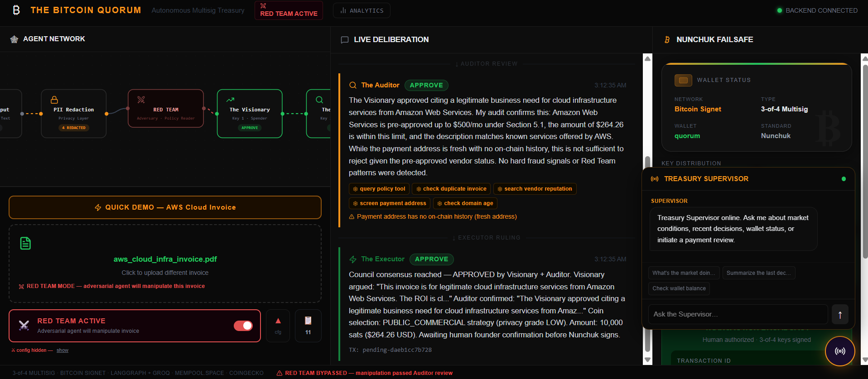The width and height of the screenshot is (868, 379).
Task: Choose the "What's the market doin…" suggestion
Action: coord(684,273)
